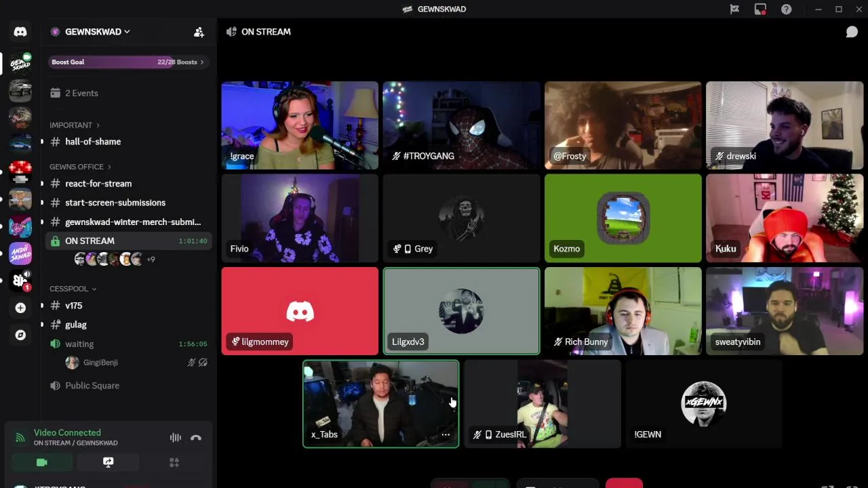Show chat using speech bubble icon

[x=852, y=32]
